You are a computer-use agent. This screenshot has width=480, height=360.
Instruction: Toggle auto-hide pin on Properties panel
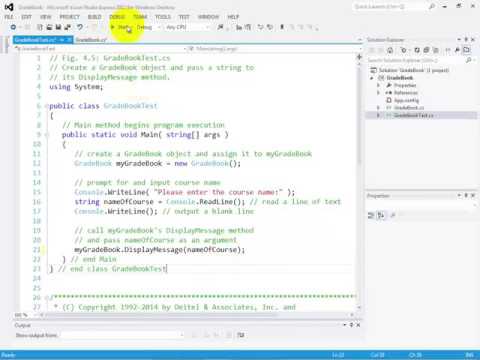(x=466, y=196)
